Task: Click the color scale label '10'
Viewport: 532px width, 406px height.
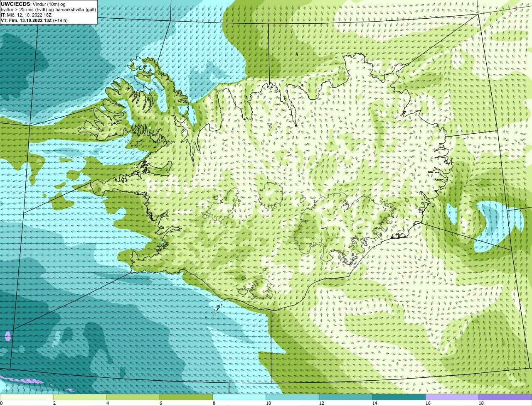Action: tap(268, 403)
